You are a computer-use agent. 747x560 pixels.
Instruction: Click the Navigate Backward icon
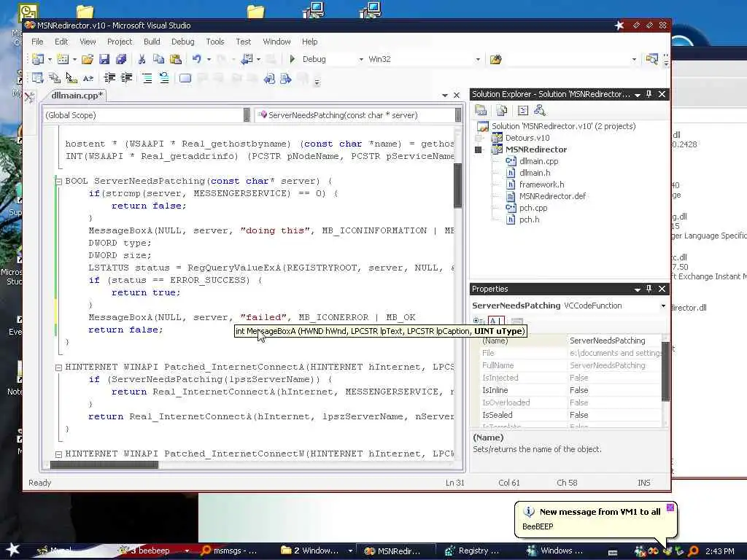pyautogui.click(x=247, y=59)
